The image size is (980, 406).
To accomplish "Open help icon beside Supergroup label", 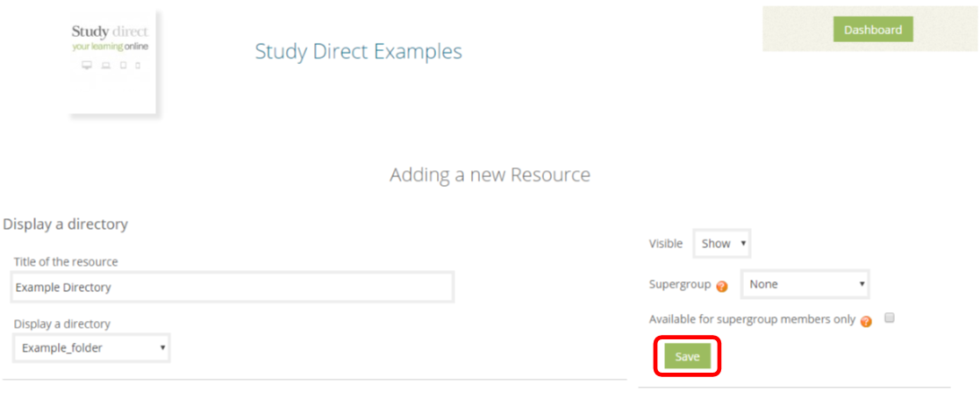I will coord(722,286).
